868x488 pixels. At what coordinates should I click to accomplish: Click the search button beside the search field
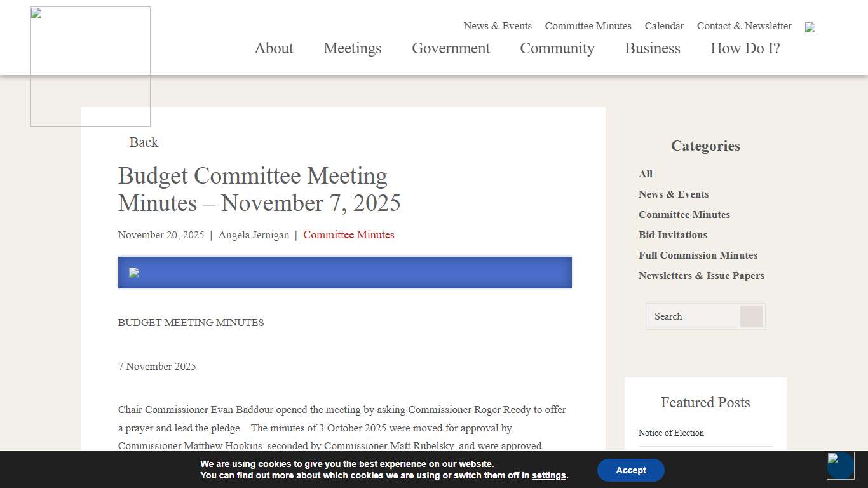point(752,316)
